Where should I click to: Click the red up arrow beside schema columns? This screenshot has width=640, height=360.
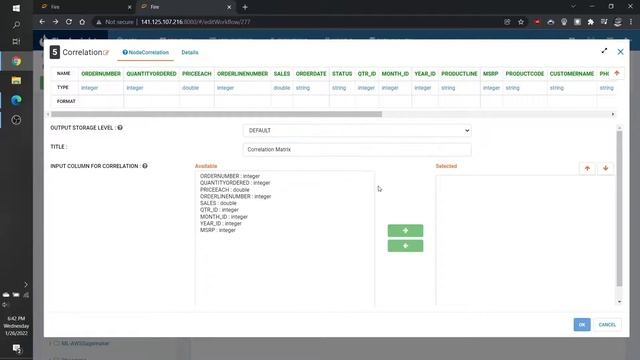point(617,73)
